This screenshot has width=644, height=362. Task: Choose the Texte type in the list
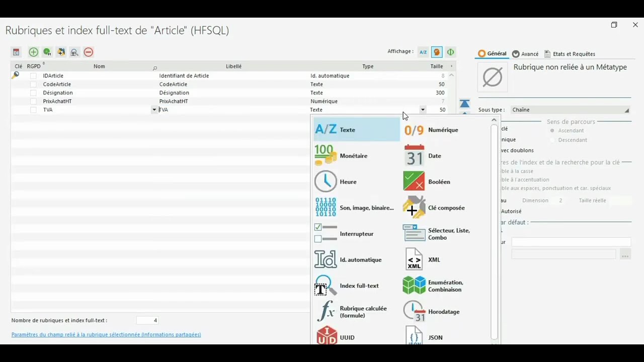coord(356,130)
